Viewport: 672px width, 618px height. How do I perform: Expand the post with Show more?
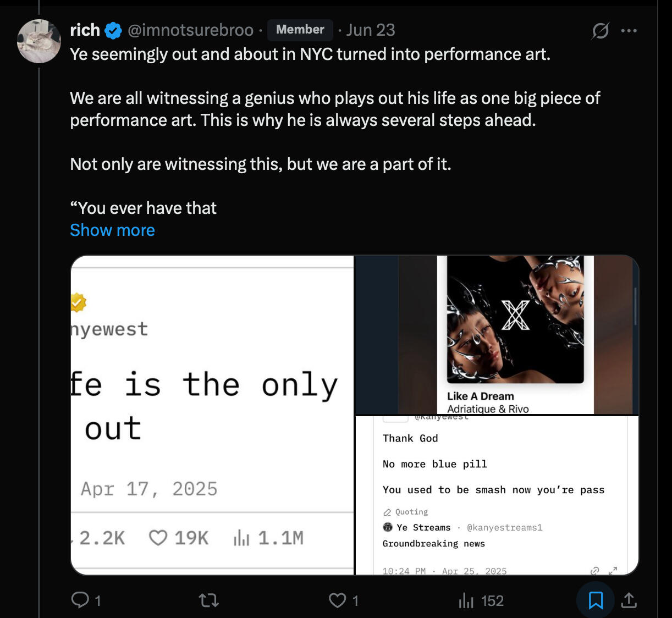112,230
